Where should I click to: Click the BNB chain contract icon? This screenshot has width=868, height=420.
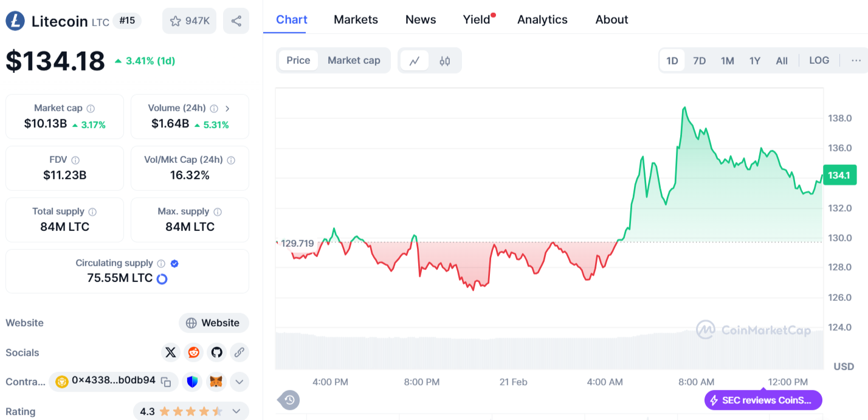pos(62,382)
